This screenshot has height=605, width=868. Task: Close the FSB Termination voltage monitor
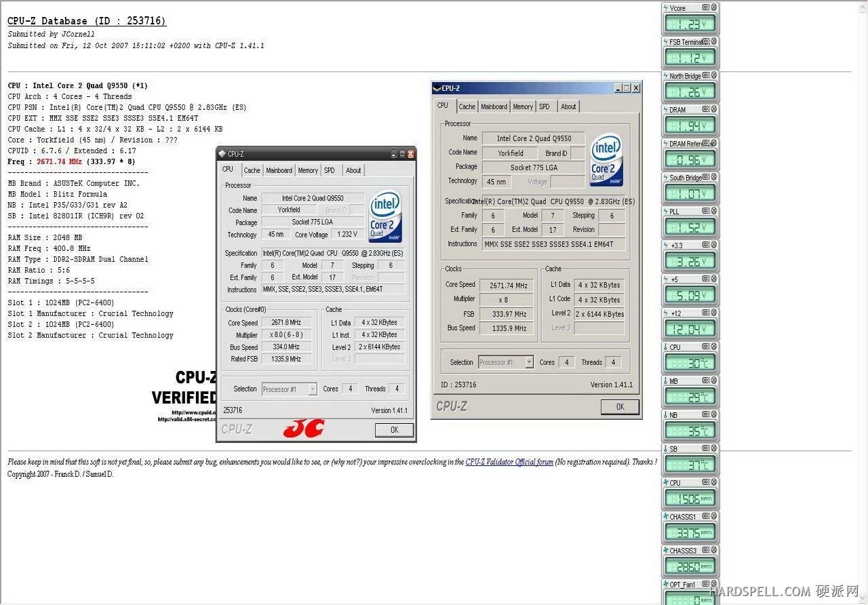tap(714, 41)
